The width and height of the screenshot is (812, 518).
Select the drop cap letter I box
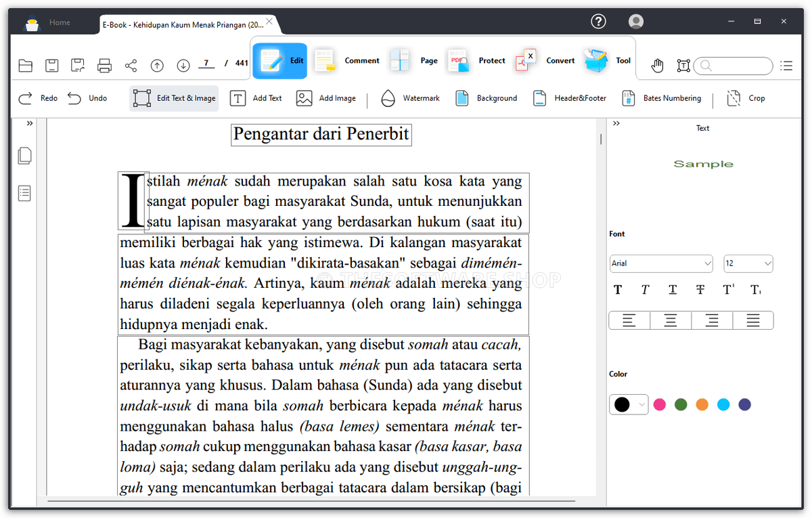133,201
